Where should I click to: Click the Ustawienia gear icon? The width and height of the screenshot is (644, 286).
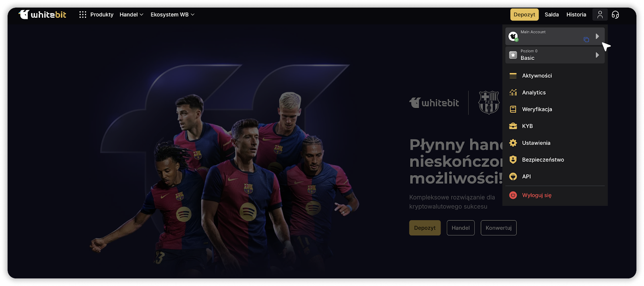[x=513, y=143]
